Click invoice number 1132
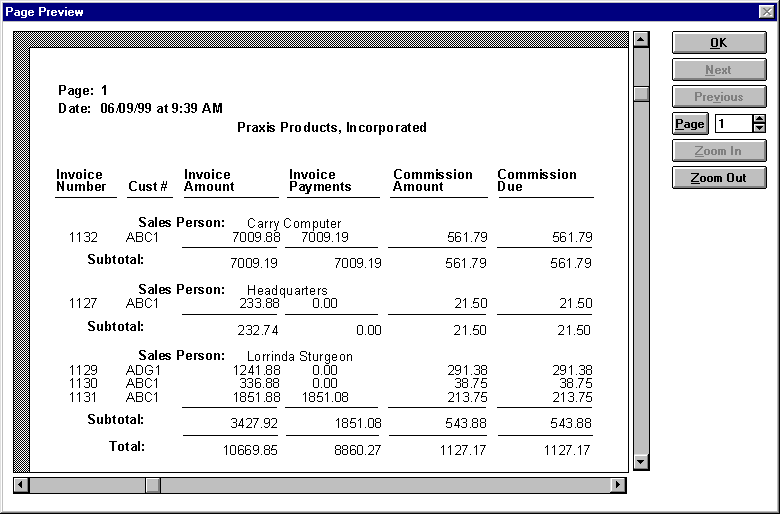This screenshot has height=514, width=780. point(83,237)
